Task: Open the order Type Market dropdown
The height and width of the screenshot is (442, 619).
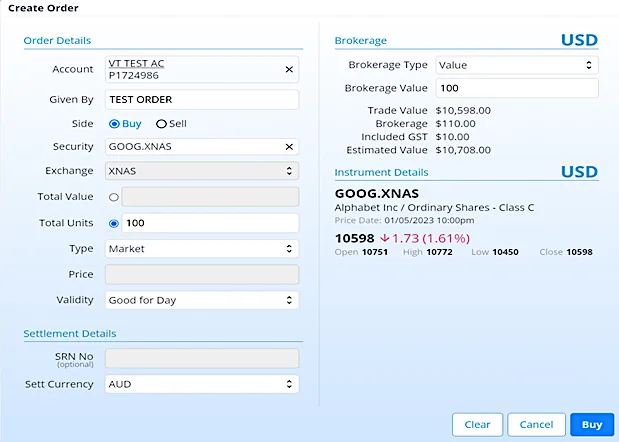Action: tap(201, 248)
